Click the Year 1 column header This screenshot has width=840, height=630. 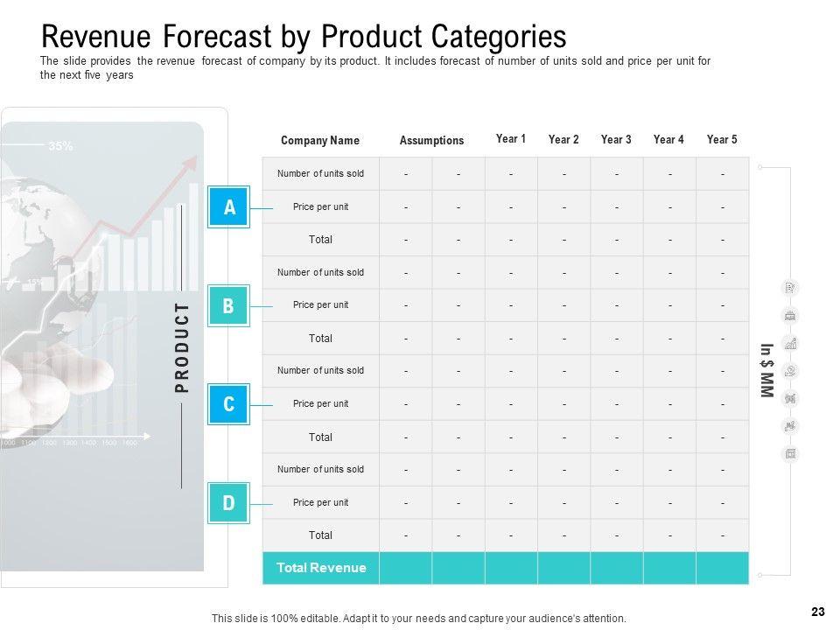(511, 139)
